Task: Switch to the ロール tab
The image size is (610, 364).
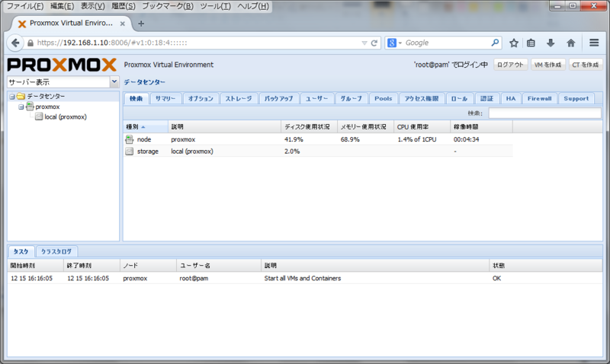Action: (x=459, y=99)
